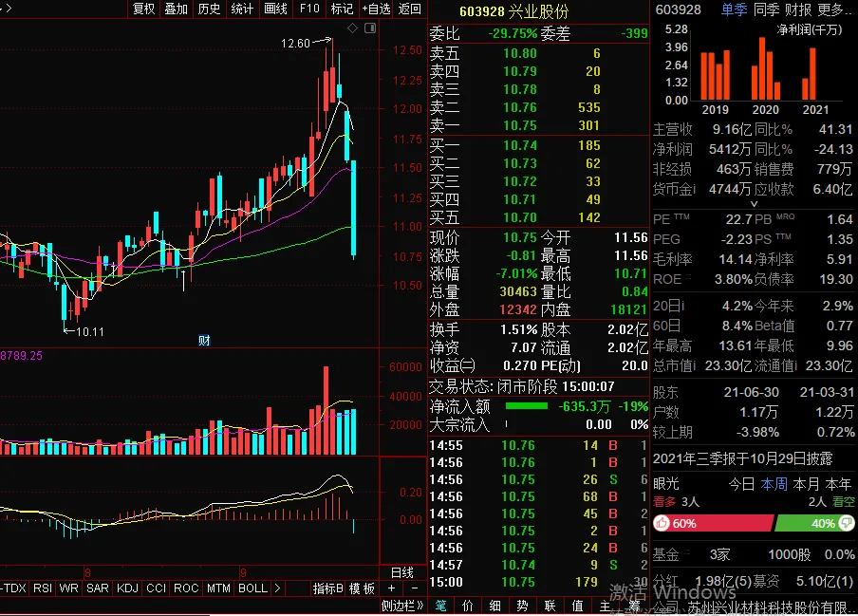Select 今日 in the 眼光 poll
Screen dimensions: 858x616
741,484
